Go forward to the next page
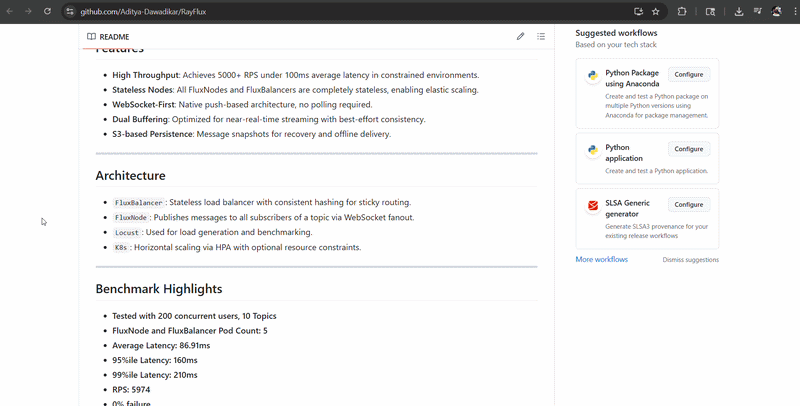The width and height of the screenshot is (800, 406). [27, 12]
